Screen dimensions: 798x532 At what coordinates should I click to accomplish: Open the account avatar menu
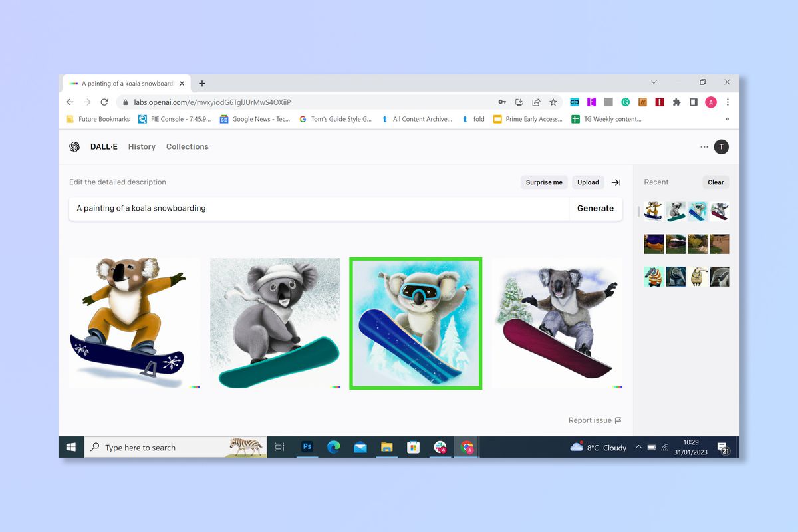click(x=721, y=146)
